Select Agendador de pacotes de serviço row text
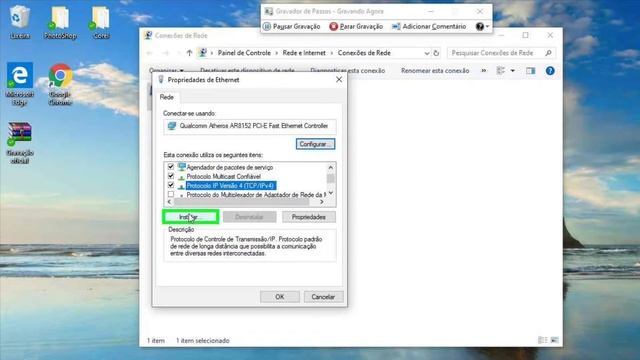 (x=230, y=167)
